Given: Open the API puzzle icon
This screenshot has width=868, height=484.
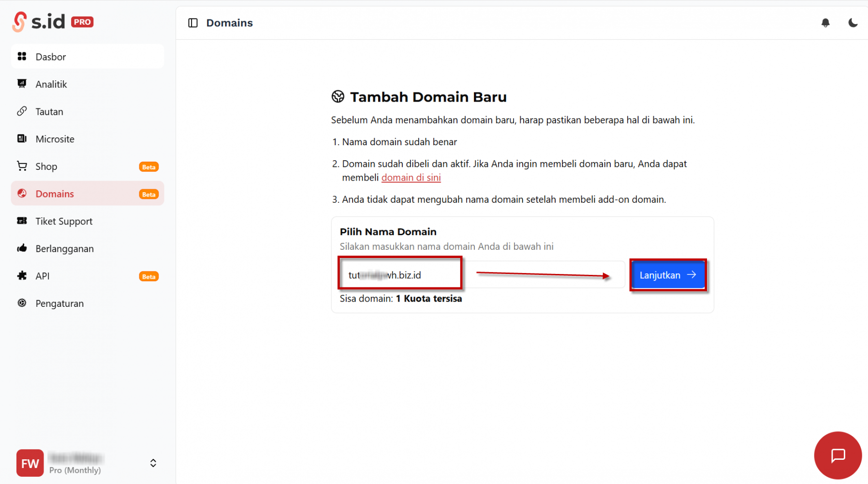Looking at the screenshot, I should click(x=22, y=276).
